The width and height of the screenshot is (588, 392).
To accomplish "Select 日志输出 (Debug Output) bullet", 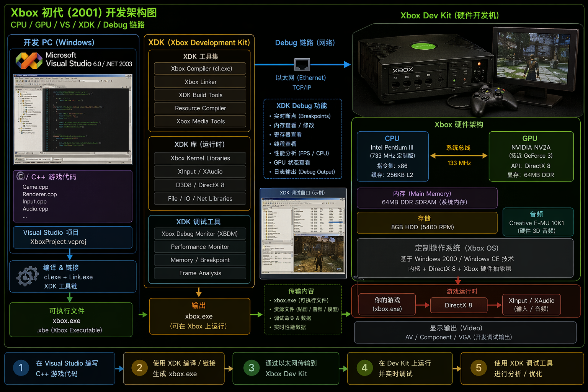I will [302, 172].
